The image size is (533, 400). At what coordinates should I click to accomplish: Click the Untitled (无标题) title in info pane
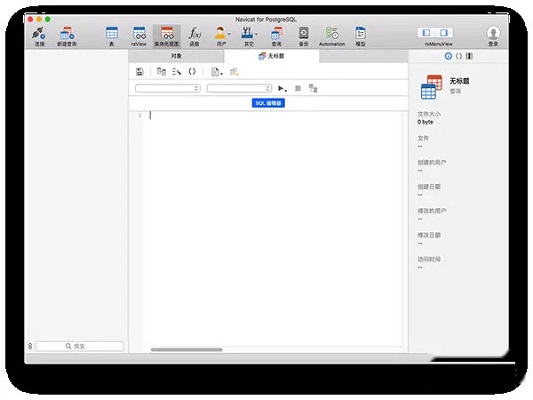coord(460,81)
